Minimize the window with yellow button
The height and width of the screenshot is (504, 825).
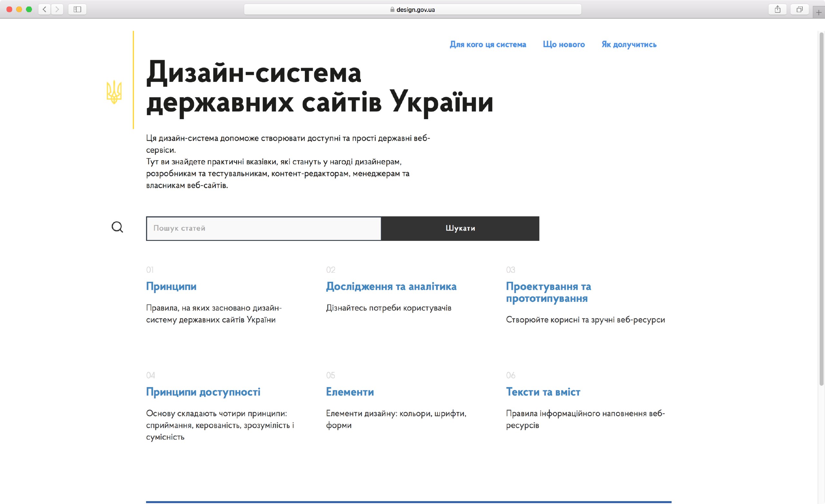point(19,9)
